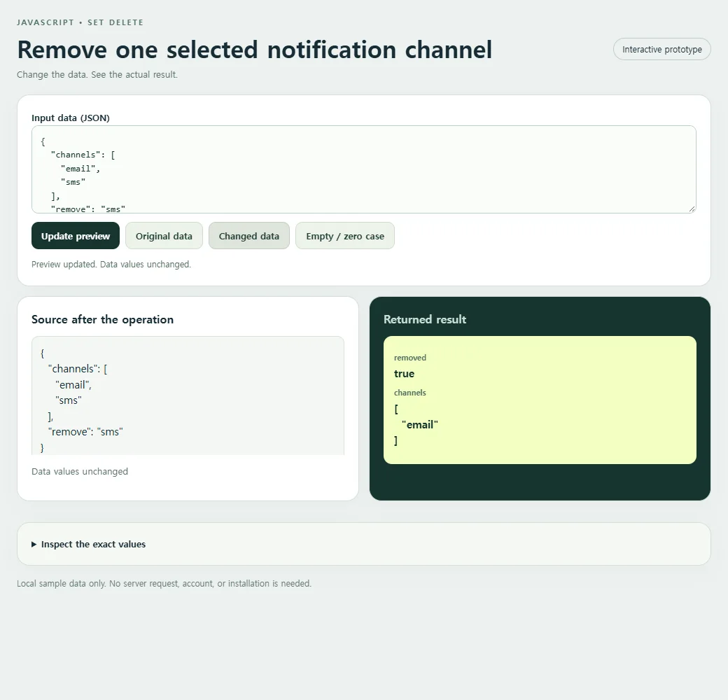Load the Changed data preset
728x700 pixels.
(x=249, y=236)
